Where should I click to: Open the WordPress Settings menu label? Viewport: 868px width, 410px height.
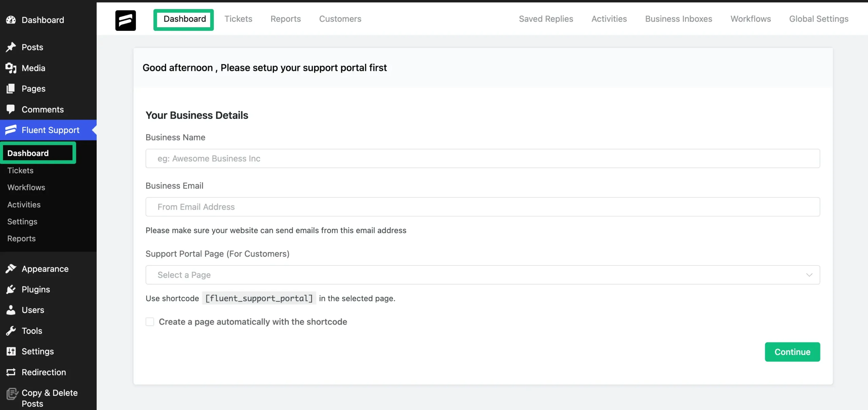coord(38,352)
